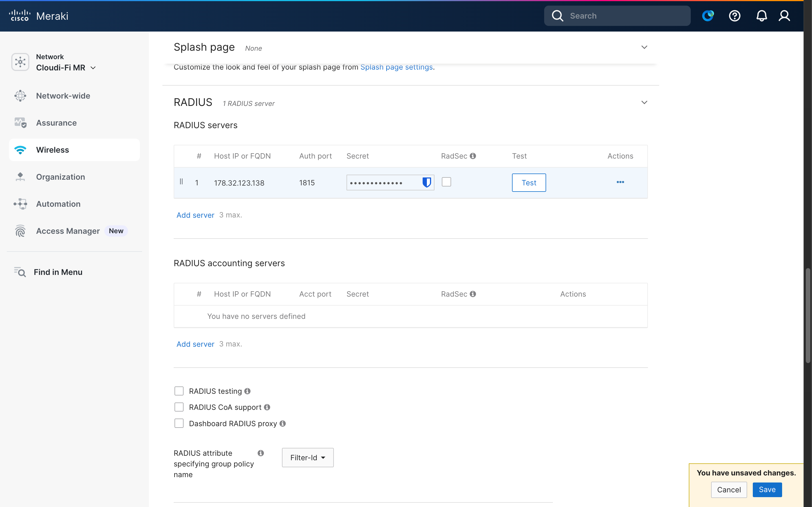The width and height of the screenshot is (812, 507).
Task: Check RadSec for RADIUS server 1
Action: 446,181
